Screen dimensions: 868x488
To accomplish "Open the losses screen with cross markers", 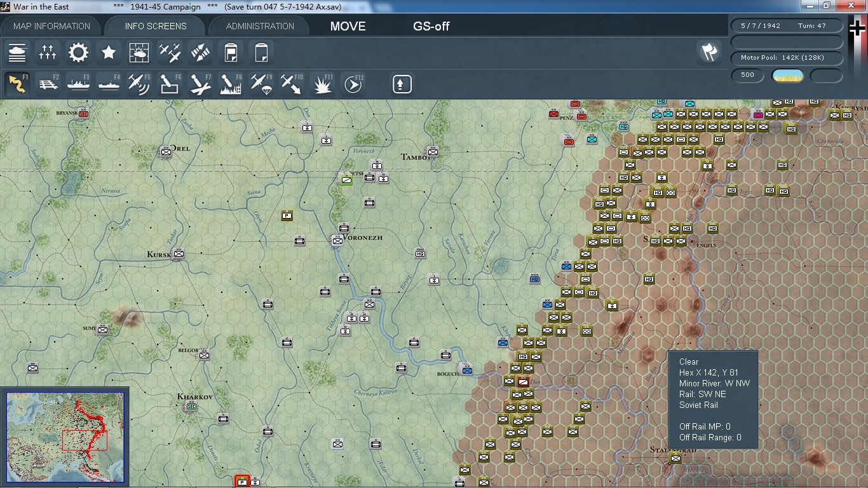I will pos(48,53).
